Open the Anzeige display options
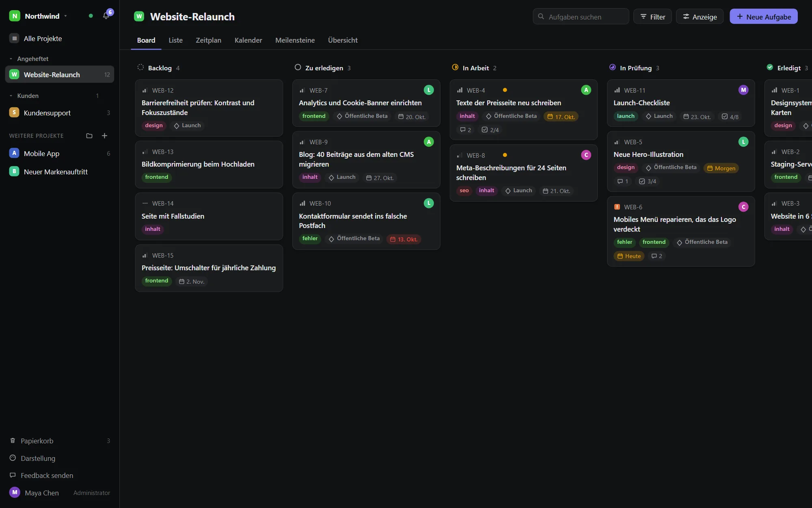The height and width of the screenshot is (508, 812). tap(700, 17)
